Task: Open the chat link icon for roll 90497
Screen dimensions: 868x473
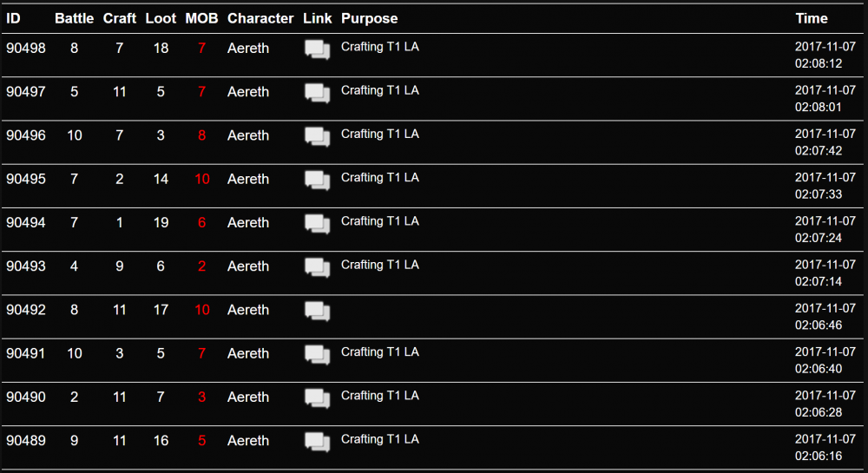Action: (x=317, y=94)
